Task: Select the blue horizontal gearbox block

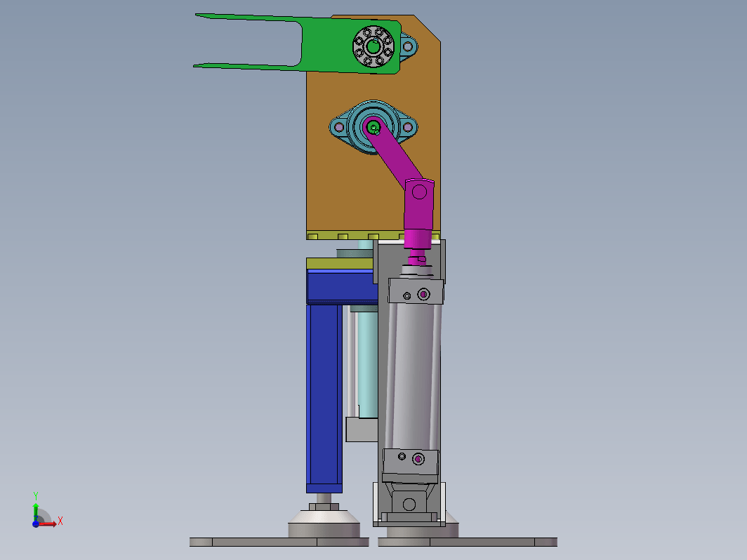Action: [342, 286]
